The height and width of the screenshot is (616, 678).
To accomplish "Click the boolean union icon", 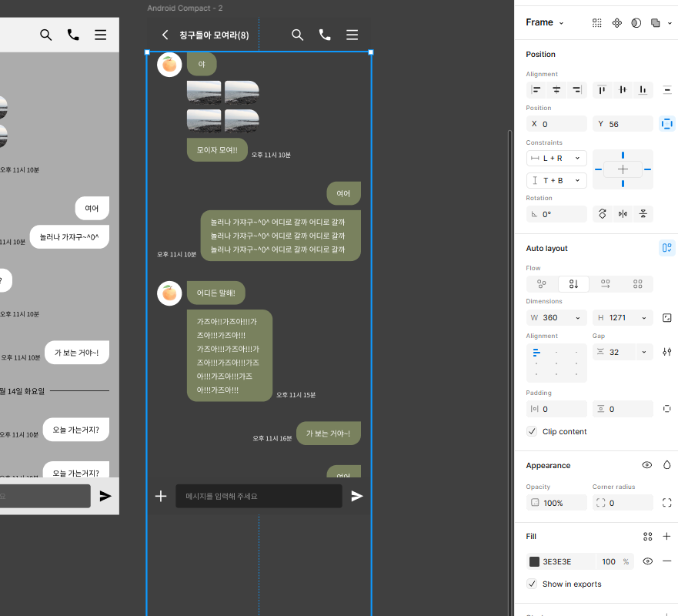I will 656,23.
